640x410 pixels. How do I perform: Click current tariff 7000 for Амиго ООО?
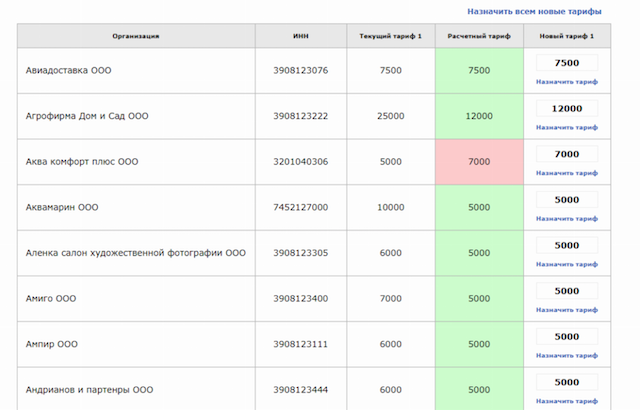(x=391, y=299)
